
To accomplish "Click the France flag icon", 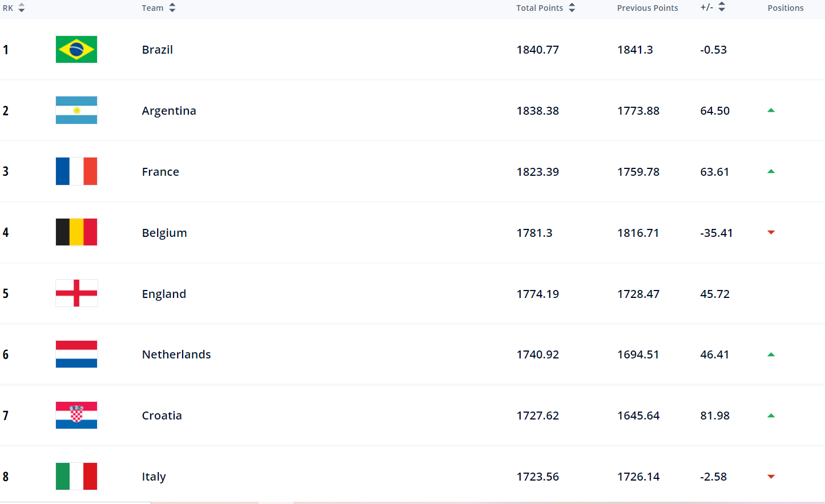I will point(77,171).
